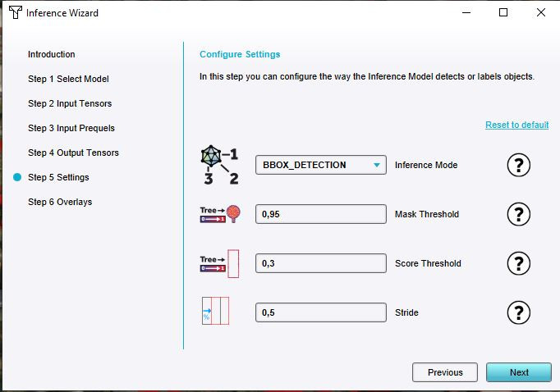This screenshot has width=560, height=392.
Task: Go to Step 1 Select Model
Action: pyautogui.click(x=68, y=79)
